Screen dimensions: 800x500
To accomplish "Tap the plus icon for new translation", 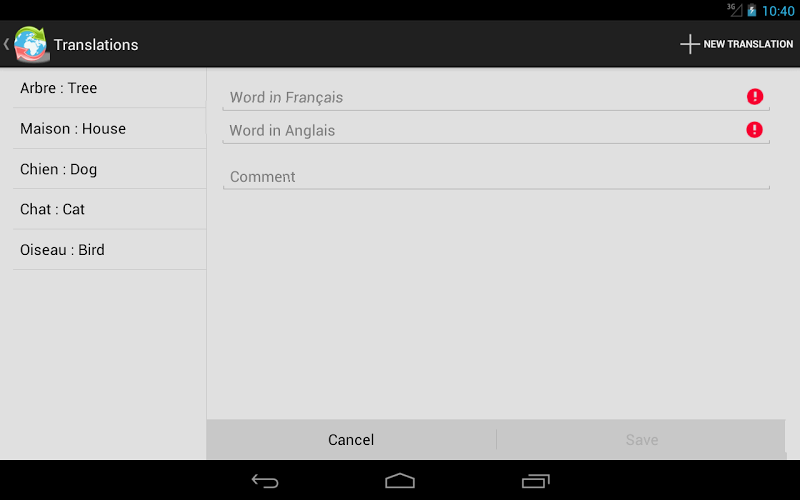I will [689, 44].
